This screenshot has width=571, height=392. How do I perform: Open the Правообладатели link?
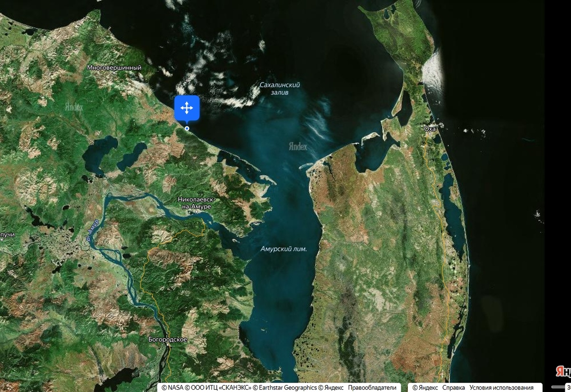(x=372, y=388)
